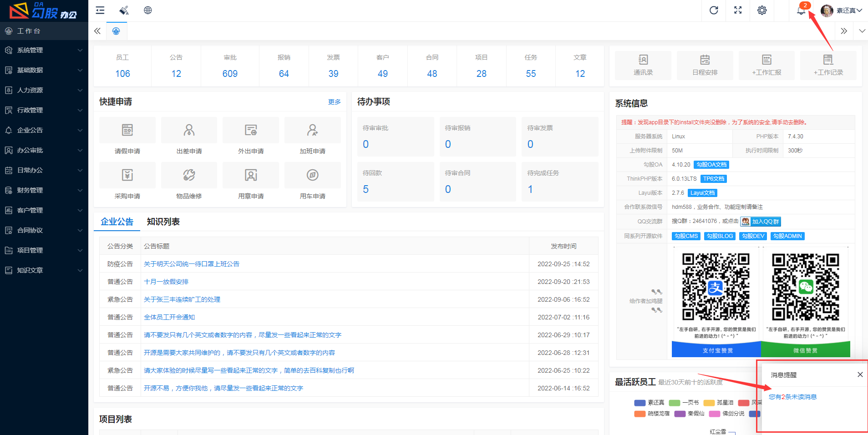Click 更多 link in 快捷申请
This screenshot has height=435, width=868.
(335, 102)
